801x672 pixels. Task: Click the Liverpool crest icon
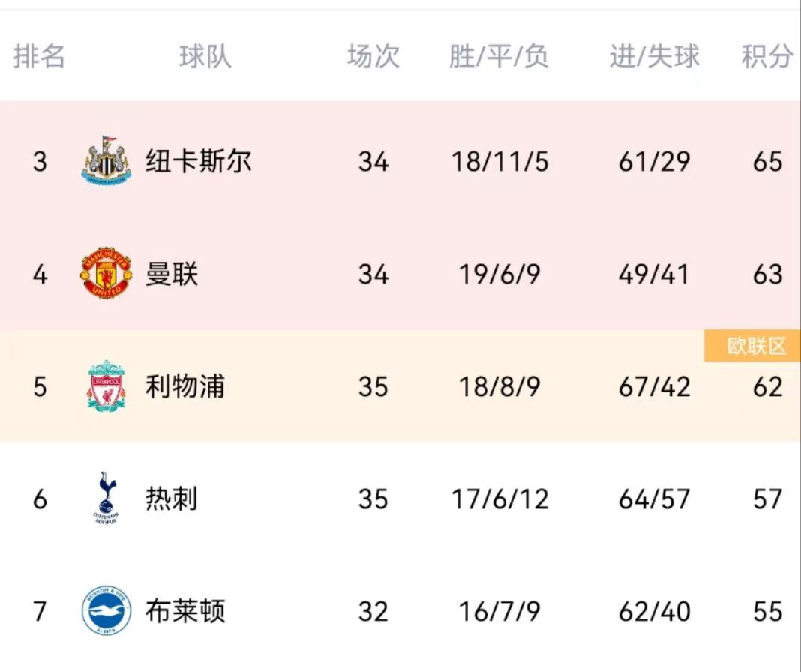pos(106,385)
